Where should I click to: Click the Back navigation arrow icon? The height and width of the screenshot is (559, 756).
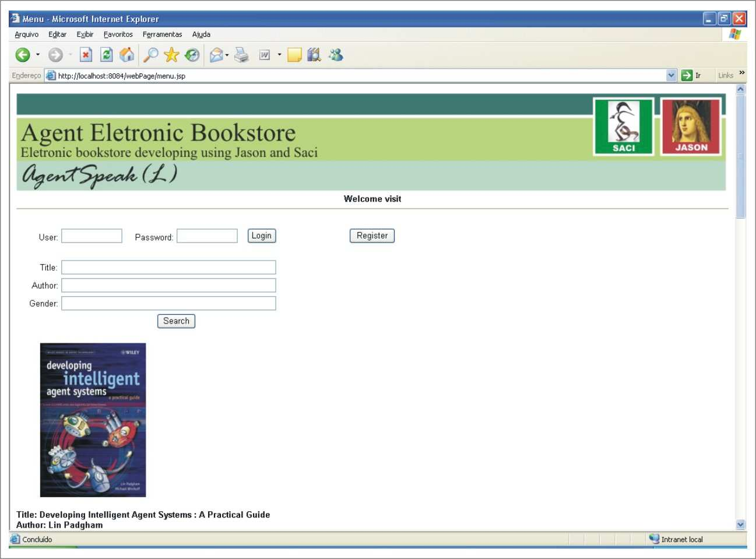click(x=23, y=55)
